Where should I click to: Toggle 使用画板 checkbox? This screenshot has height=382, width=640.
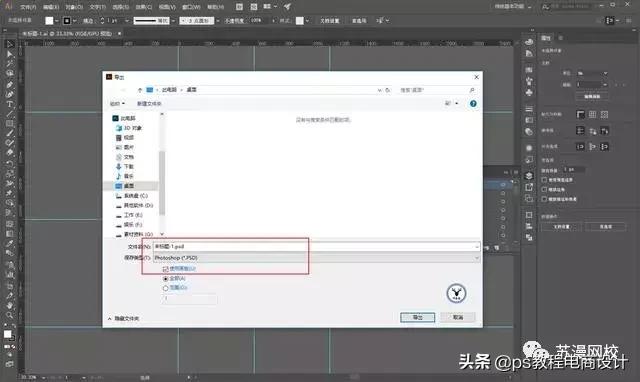(165, 269)
